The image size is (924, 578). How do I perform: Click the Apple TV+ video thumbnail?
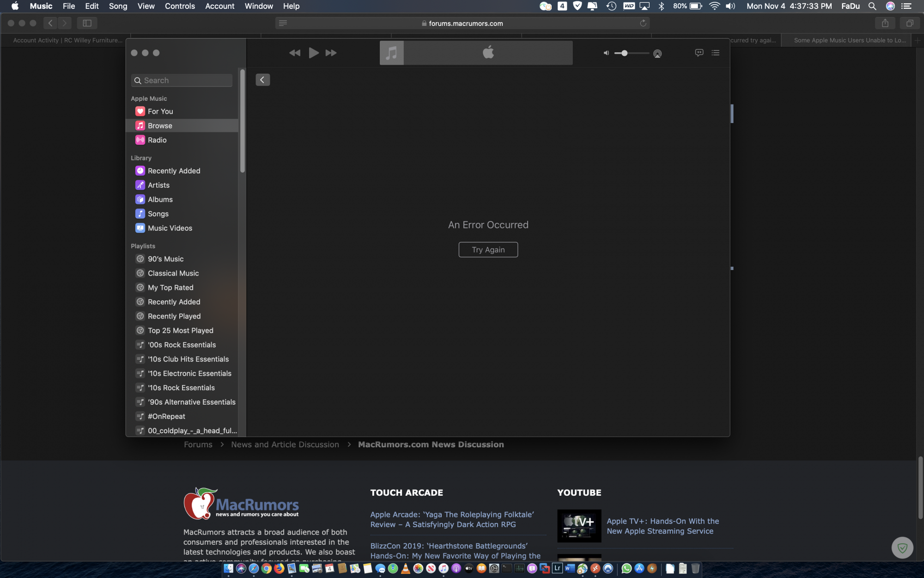click(x=579, y=526)
